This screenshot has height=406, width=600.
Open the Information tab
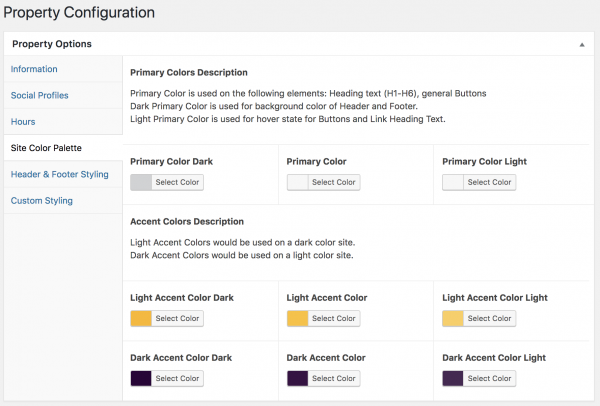(x=34, y=69)
